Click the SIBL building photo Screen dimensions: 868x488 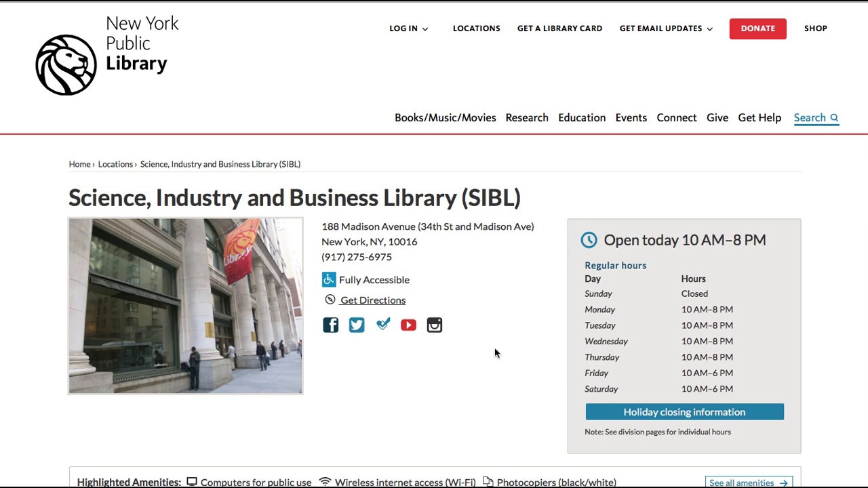click(x=186, y=306)
